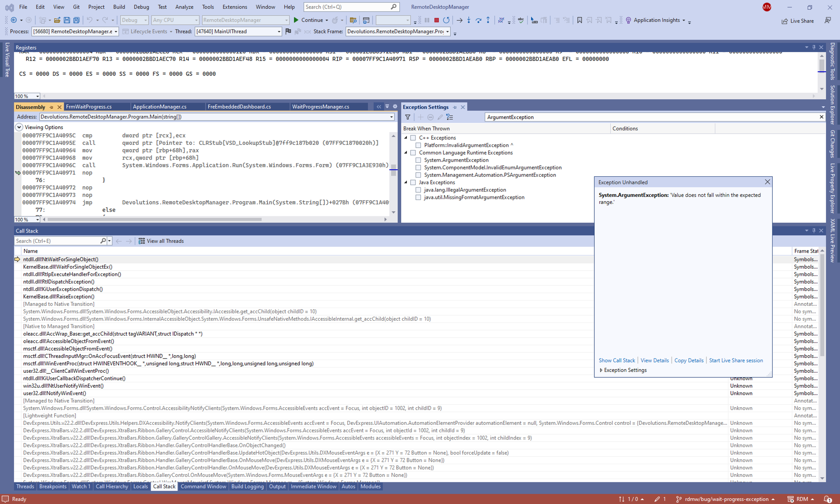
Task: Collapse the C++ Exceptions tree node
Action: point(406,138)
